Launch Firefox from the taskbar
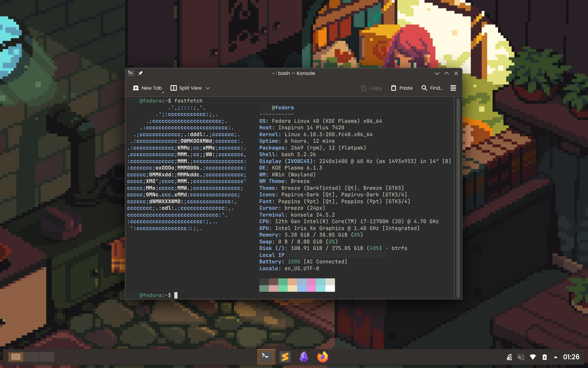Image resolution: width=588 pixels, height=368 pixels. click(x=323, y=357)
